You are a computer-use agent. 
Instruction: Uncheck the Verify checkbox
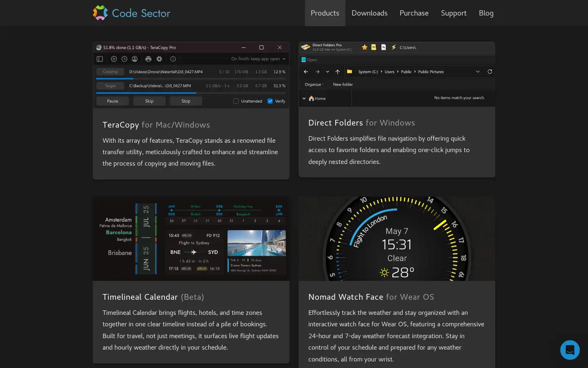(x=270, y=101)
